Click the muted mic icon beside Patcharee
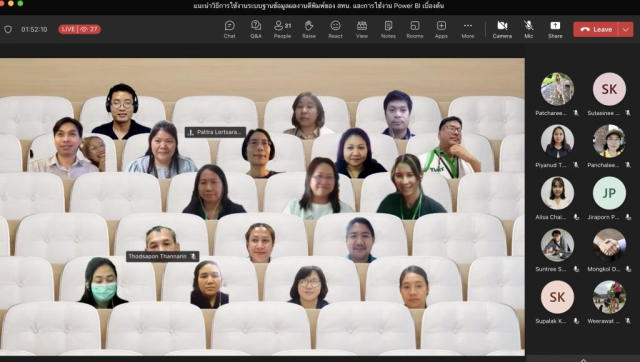The height and width of the screenshot is (362, 640). (x=576, y=113)
